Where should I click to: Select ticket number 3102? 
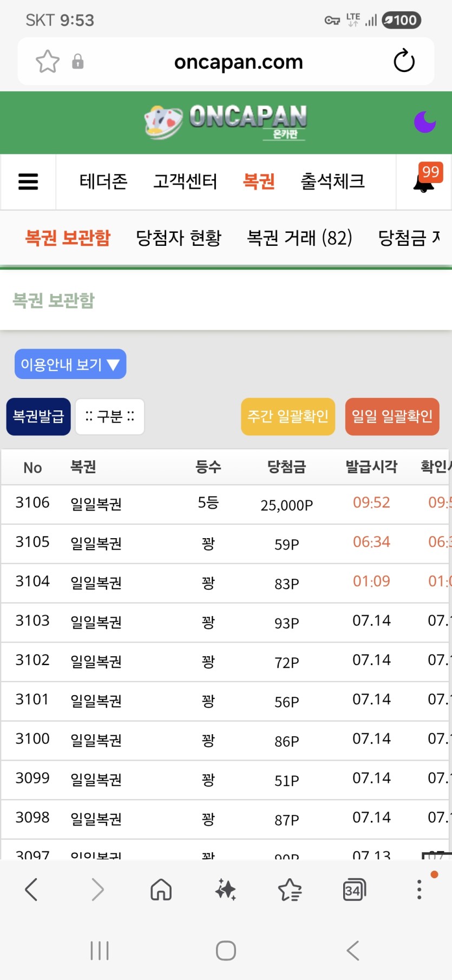[x=32, y=661]
